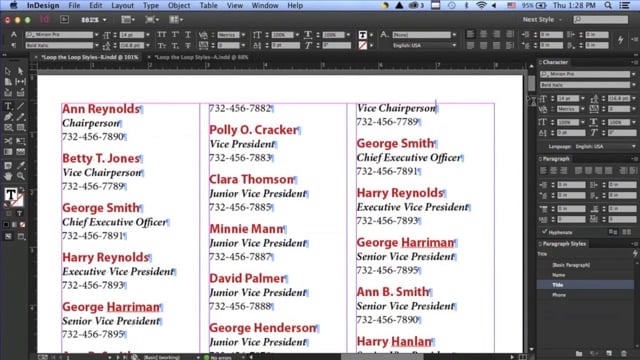Select the Type tool in toolbox
This screenshot has width=640, height=360.
click(8, 106)
